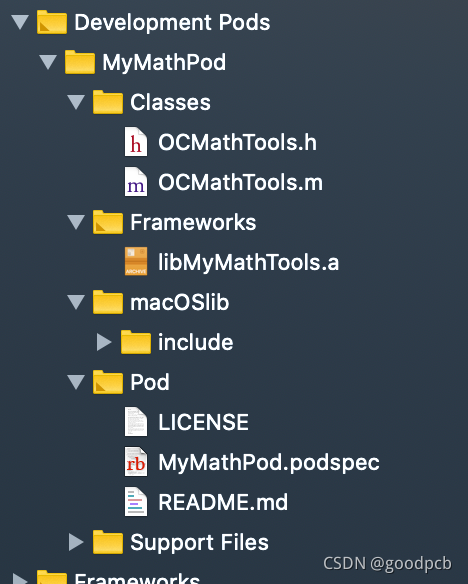
Task: Click the libMyMathTools.a archive icon
Action: (136, 261)
